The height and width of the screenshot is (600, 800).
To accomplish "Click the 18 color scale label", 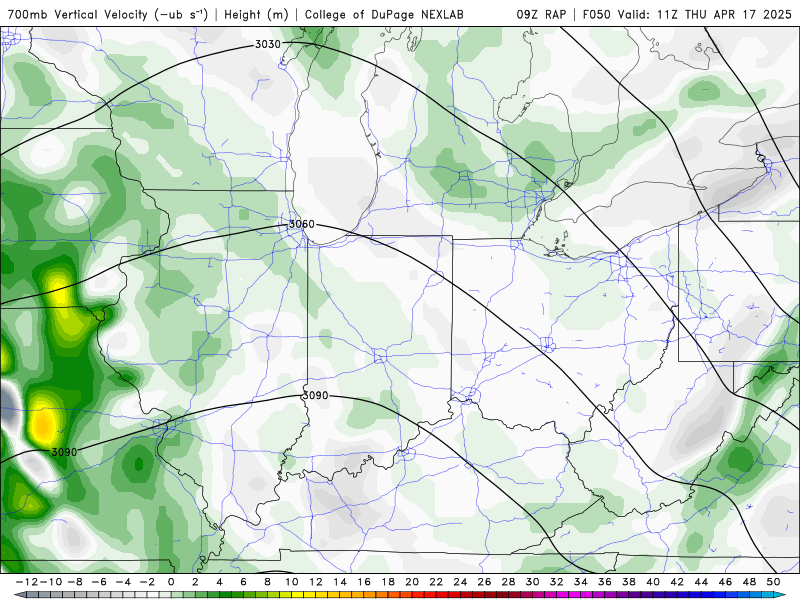I will (388, 582).
